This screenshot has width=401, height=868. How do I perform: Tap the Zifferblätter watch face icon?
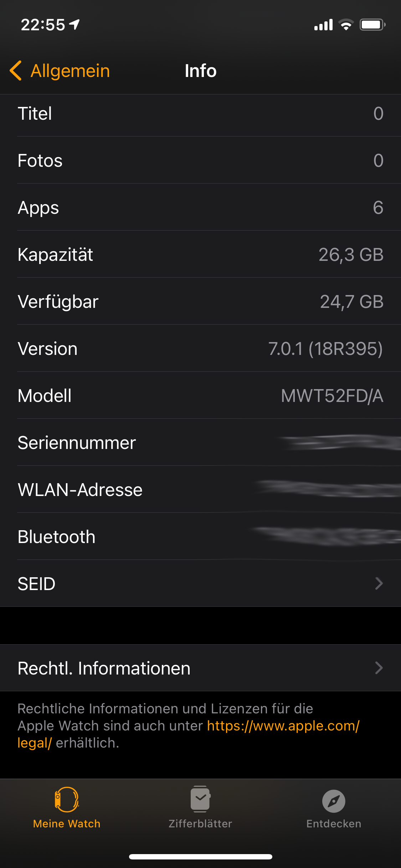200,800
